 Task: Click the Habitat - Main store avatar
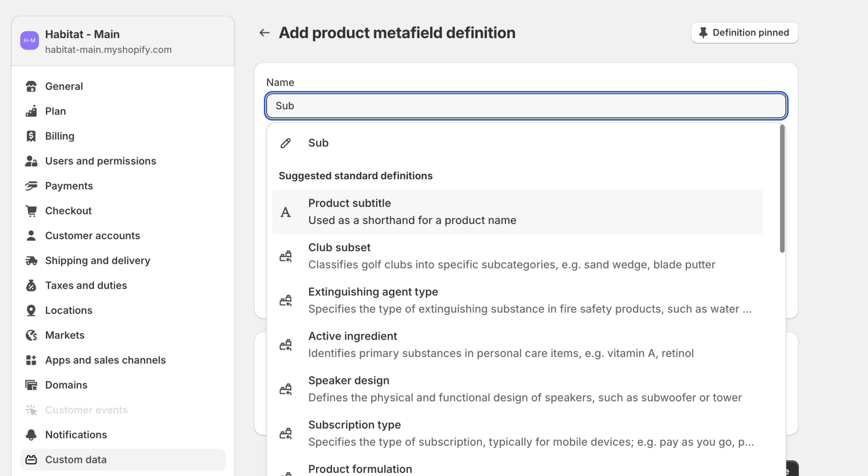[x=29, y=40]
